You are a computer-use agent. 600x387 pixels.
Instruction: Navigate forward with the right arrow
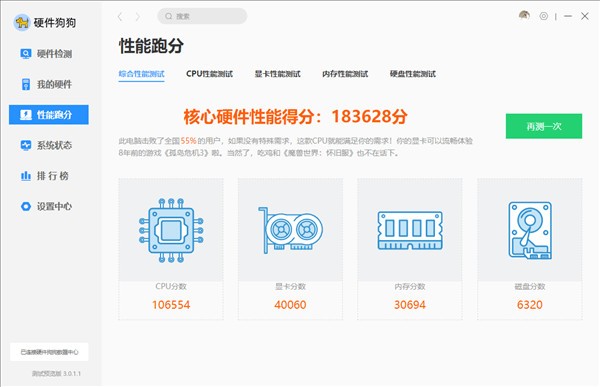coord(137,16)
